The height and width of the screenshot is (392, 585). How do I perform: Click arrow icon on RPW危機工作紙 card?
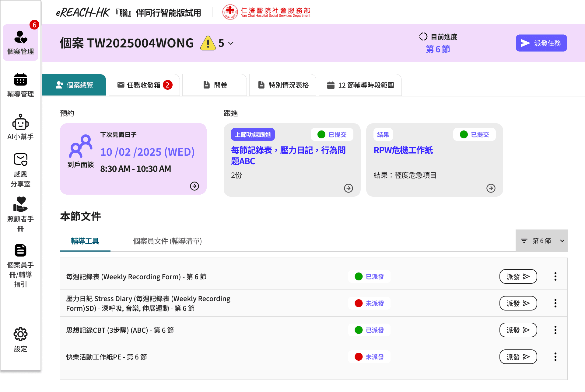(x=491, y=188)
